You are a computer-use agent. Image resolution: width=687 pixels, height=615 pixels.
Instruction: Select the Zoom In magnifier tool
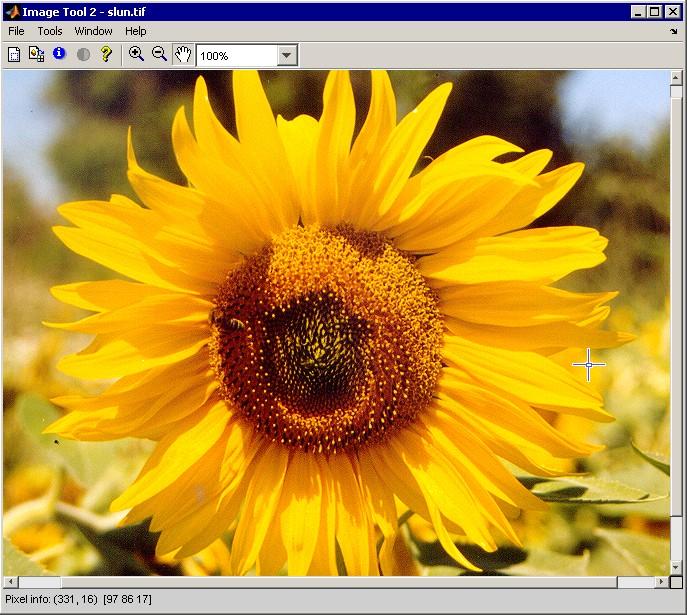136,54
